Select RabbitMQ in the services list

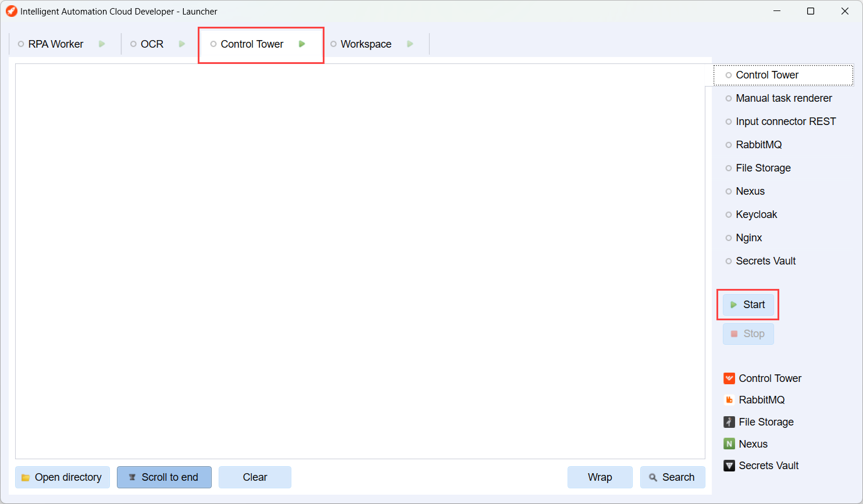click(x=783, y=145)
